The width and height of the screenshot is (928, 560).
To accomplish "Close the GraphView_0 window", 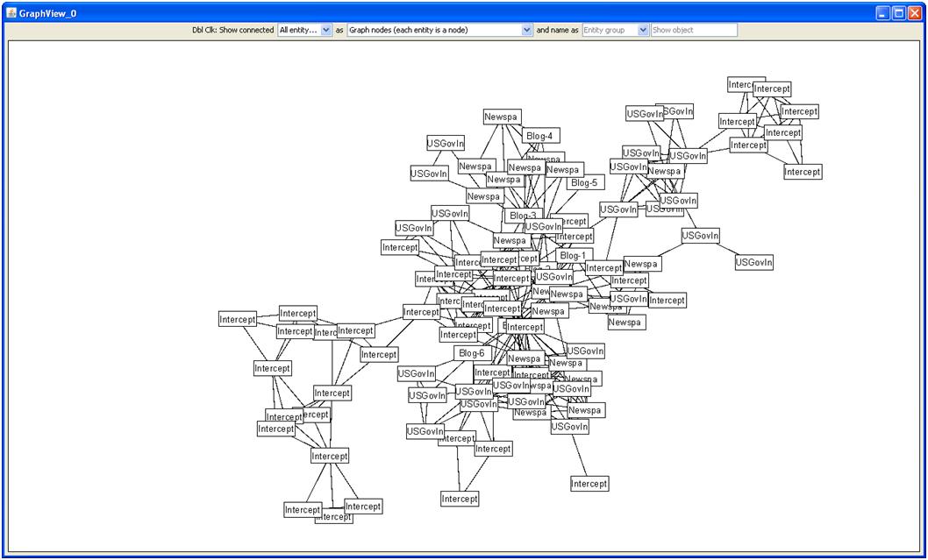I will 915,13.
